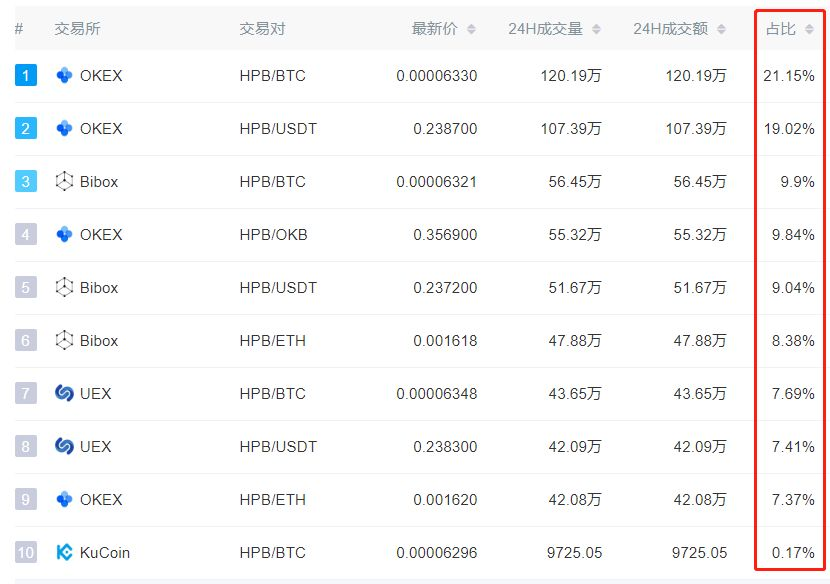Click the UEX logo in row 7

pos(64,393)
